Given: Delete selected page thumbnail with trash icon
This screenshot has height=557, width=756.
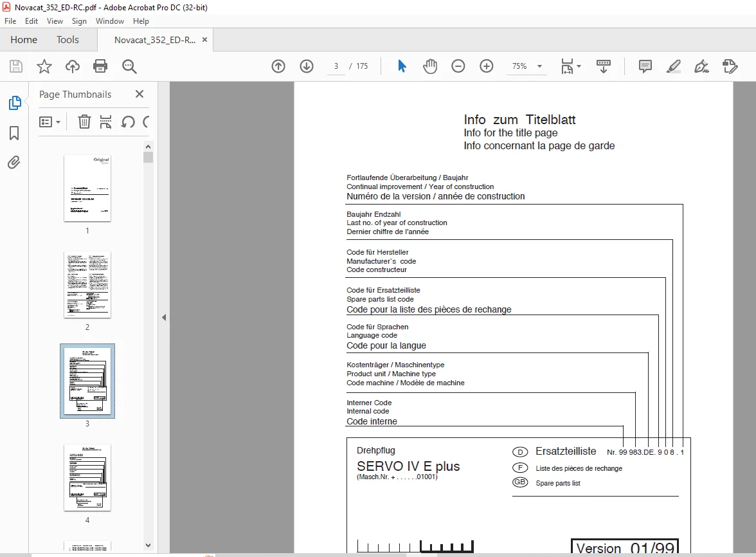Looking at the screenshot, I should click(84, 122).
